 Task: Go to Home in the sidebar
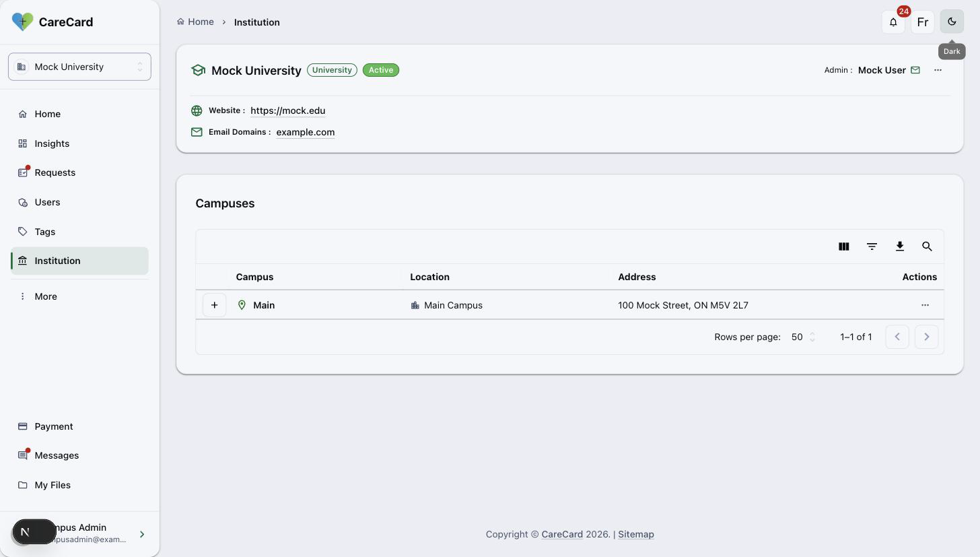[79, 114]
